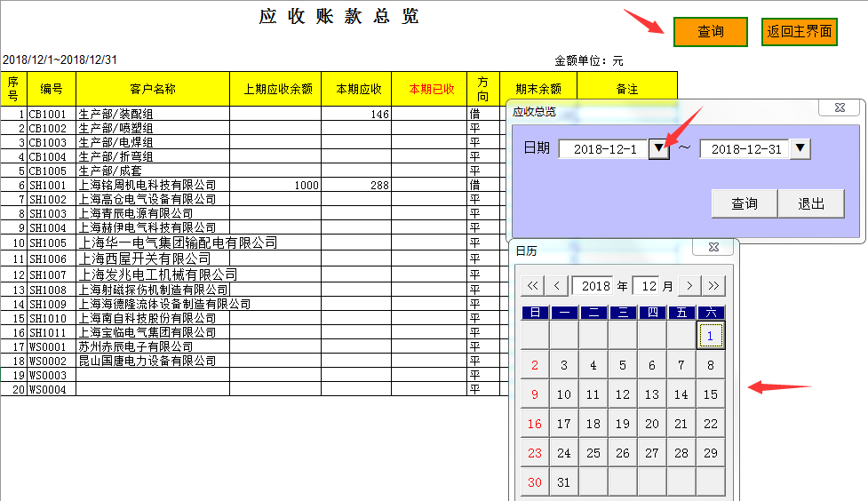
Task: Select cell WS0003
Action: point(52,376)
